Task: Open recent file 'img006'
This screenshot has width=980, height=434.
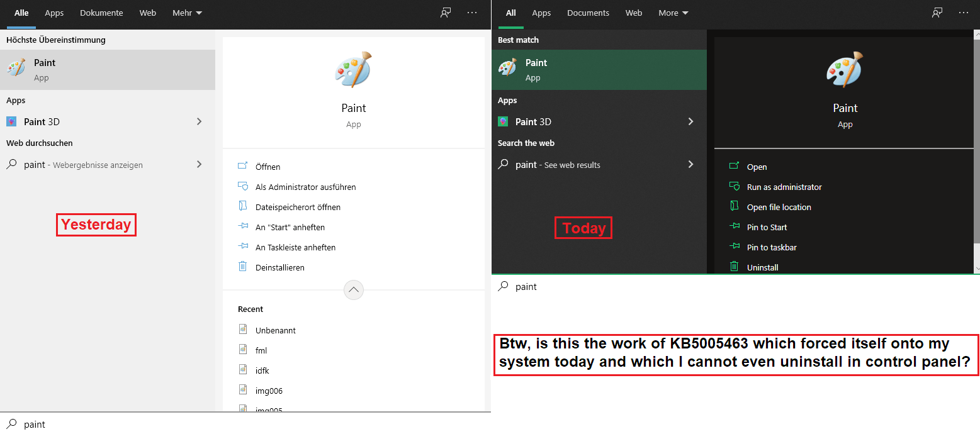Action: point(269,391)
